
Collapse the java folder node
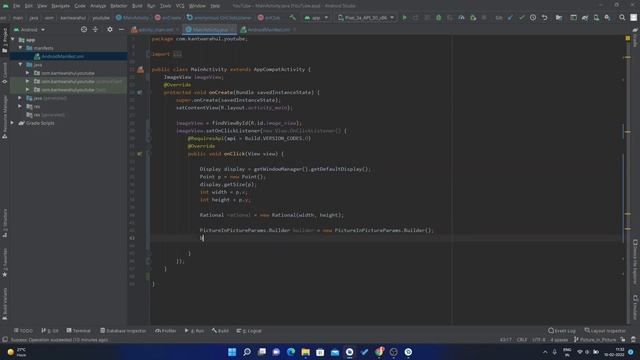pos(20,64)
